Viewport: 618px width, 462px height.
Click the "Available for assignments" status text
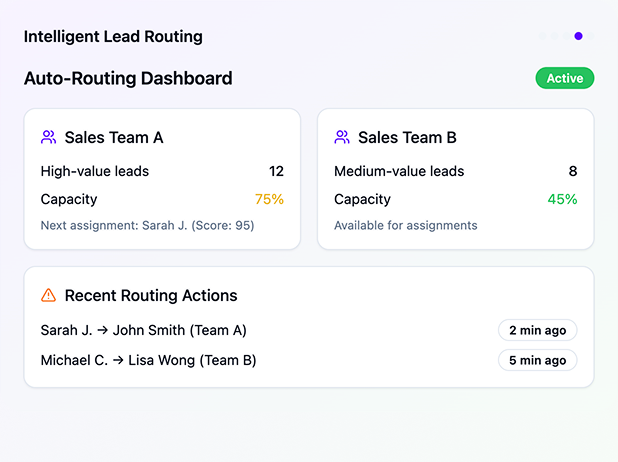405,225
